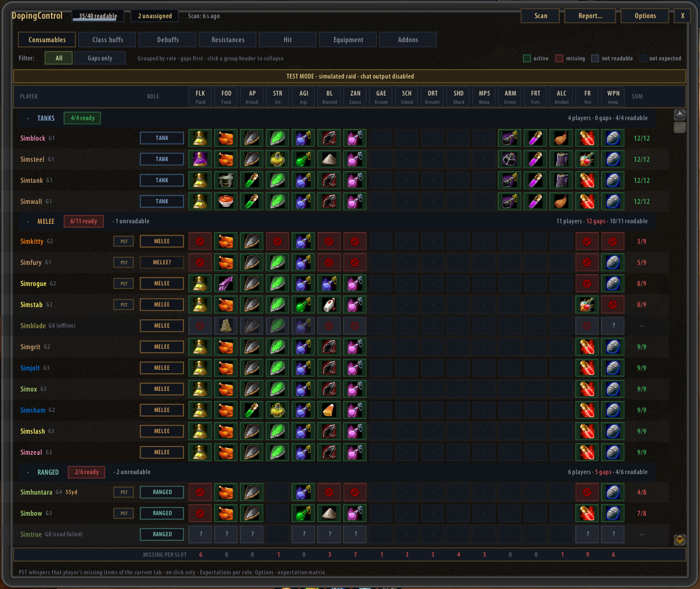Screen dimensions: 700x589
Task: Click the scrollbar thumb handle
Action: pos(679,128)
